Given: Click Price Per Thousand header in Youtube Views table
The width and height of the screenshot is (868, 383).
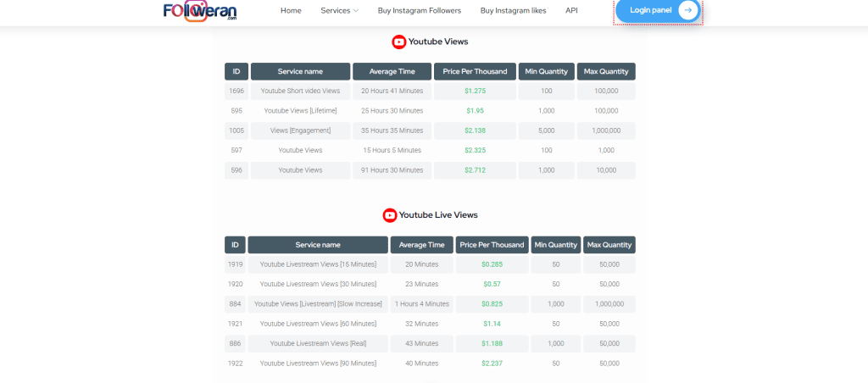Looking at the screenshot, I should [475, 71].
